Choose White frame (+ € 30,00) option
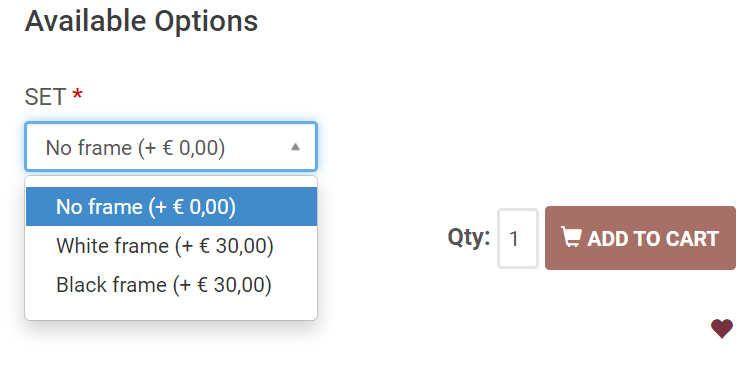This screenshot has width=750, height=374. [x=171, y=246]
